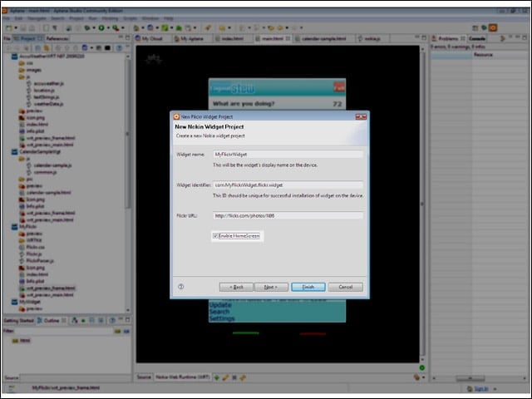Image resolution: width=532 pixels, height=399 pixels.
Task: Click black square icon in Project view toolbar
Action: click(107, 48)
